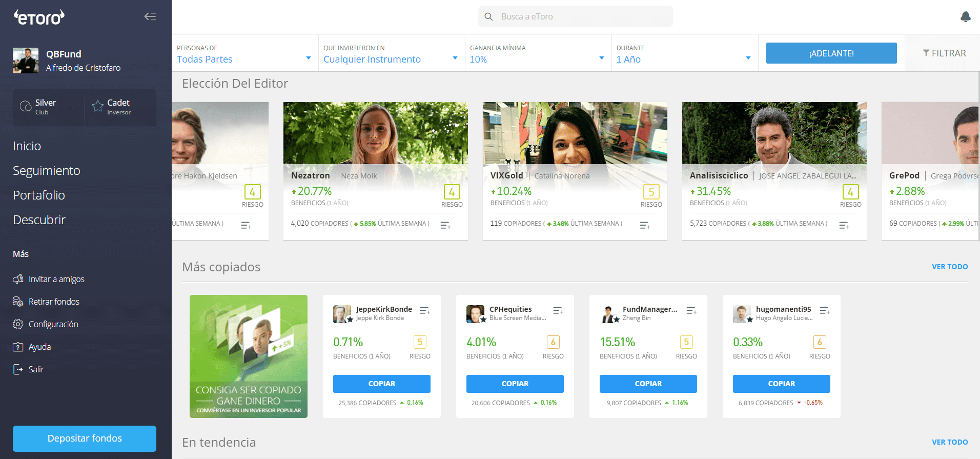The width and height of the screenshot is (980, 459).
Task: Add JeppeKirkBonde to watchlist icon
Action: pyautogui.click(x=425, y=310)
